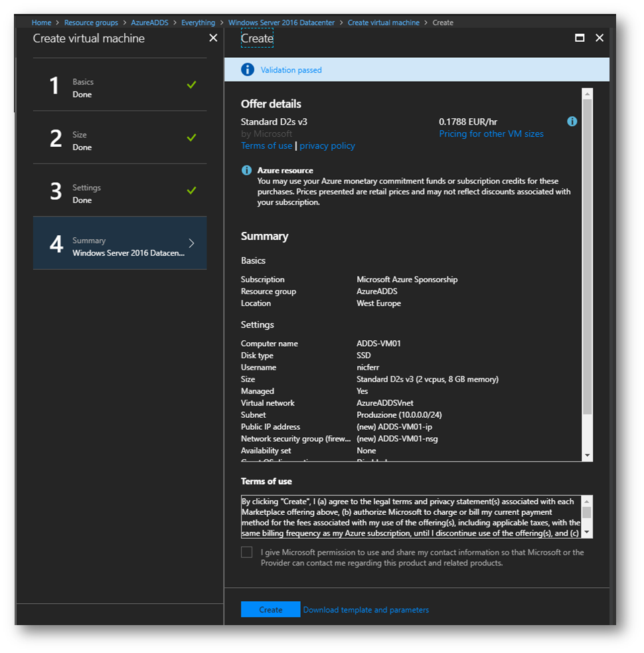
Task: Click the (new) ADDS-VM01-ip public IP value
Action: pyautogui.click(x=394, y=427)
